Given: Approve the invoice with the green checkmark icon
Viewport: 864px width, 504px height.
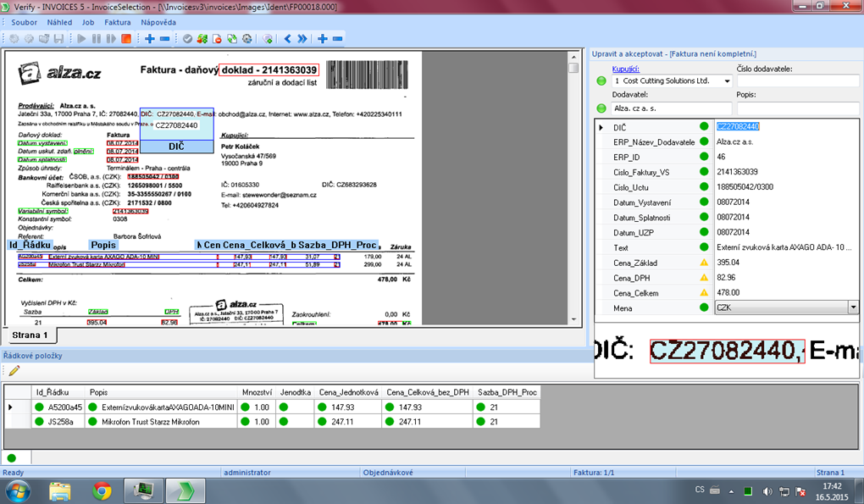Looking at the screenshot, I should pyautogui.click(x=187, y=37).
